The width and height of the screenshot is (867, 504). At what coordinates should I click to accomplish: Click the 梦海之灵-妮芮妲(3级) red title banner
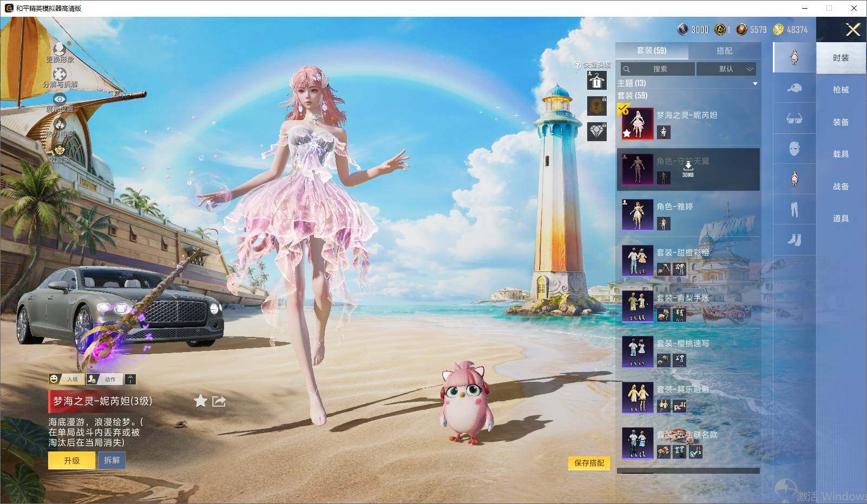click(x=102, y=401)
